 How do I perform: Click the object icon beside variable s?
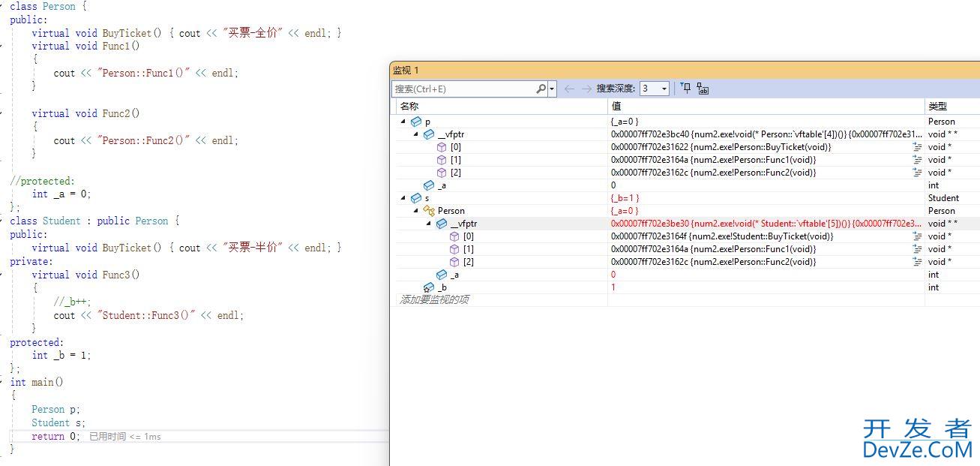point(416,198)
